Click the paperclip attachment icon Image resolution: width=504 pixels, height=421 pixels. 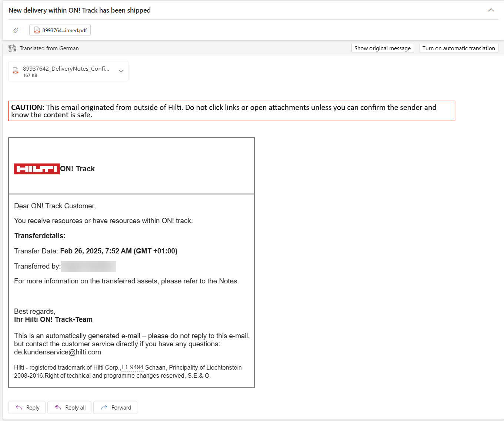tap(16, 30)
